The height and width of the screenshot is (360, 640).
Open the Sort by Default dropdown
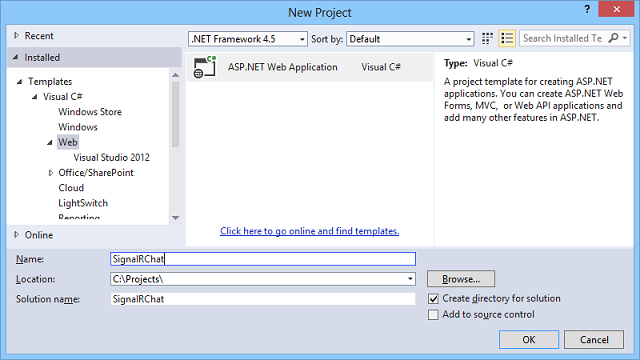click(410, 39)
